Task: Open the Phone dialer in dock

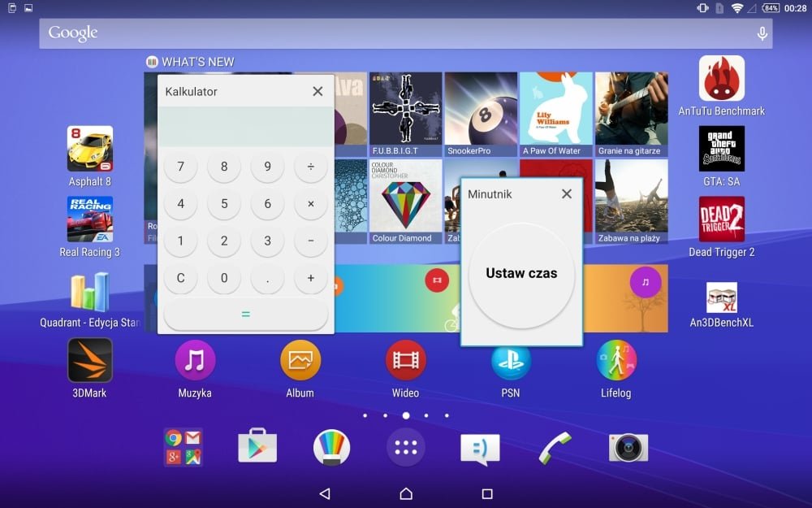Action: [x=555, y=448]
